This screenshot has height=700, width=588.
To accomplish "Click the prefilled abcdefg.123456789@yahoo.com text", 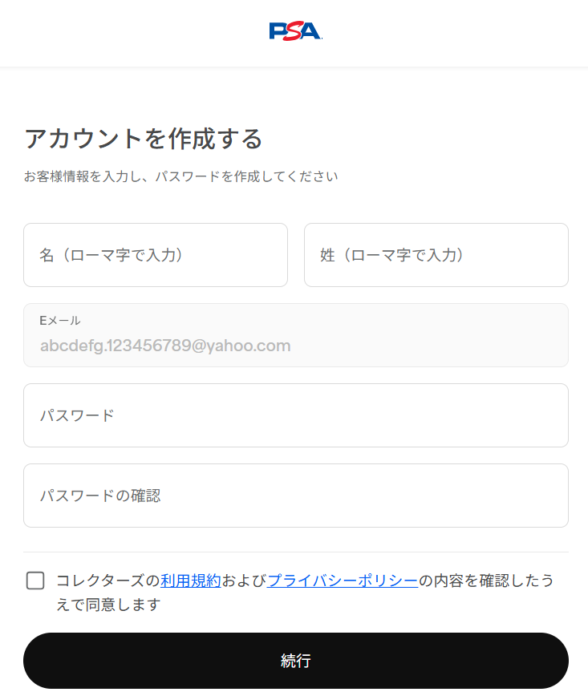I will pyautogui.click(x=165, y=346).
